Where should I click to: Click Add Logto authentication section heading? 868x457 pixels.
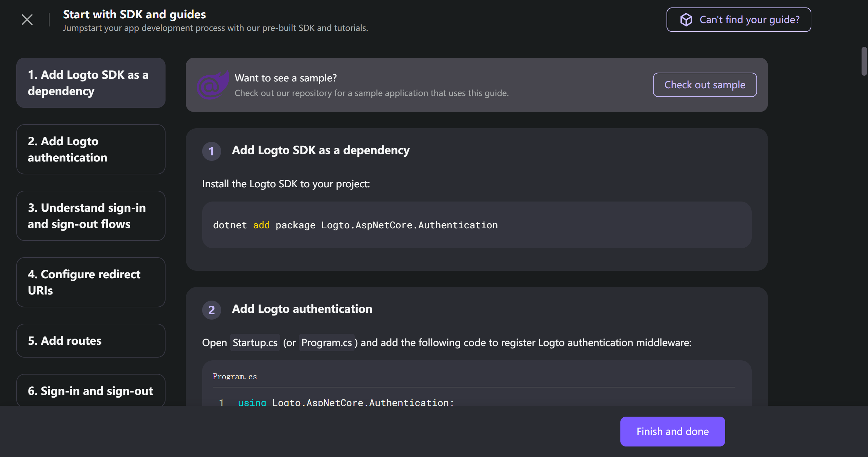[x=302, y=309]
